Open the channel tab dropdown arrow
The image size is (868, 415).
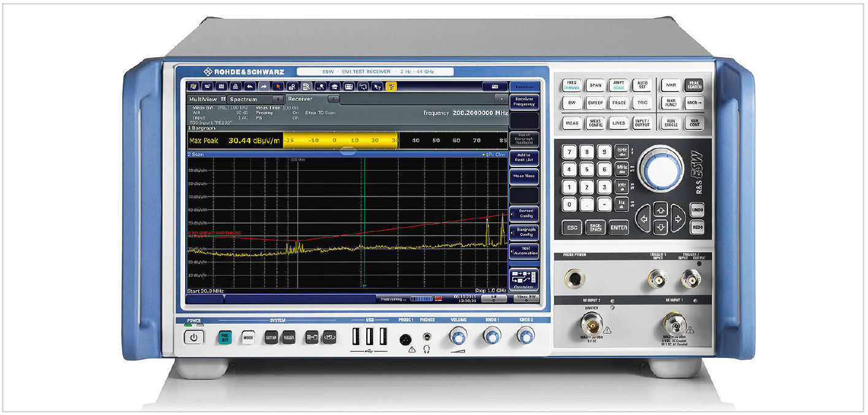coord(502,98)
